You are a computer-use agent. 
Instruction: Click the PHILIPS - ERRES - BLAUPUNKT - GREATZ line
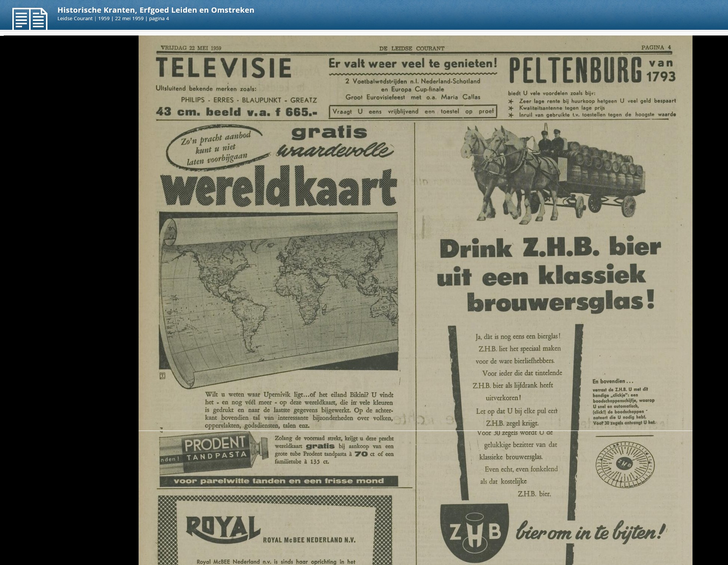pos(249,100)
